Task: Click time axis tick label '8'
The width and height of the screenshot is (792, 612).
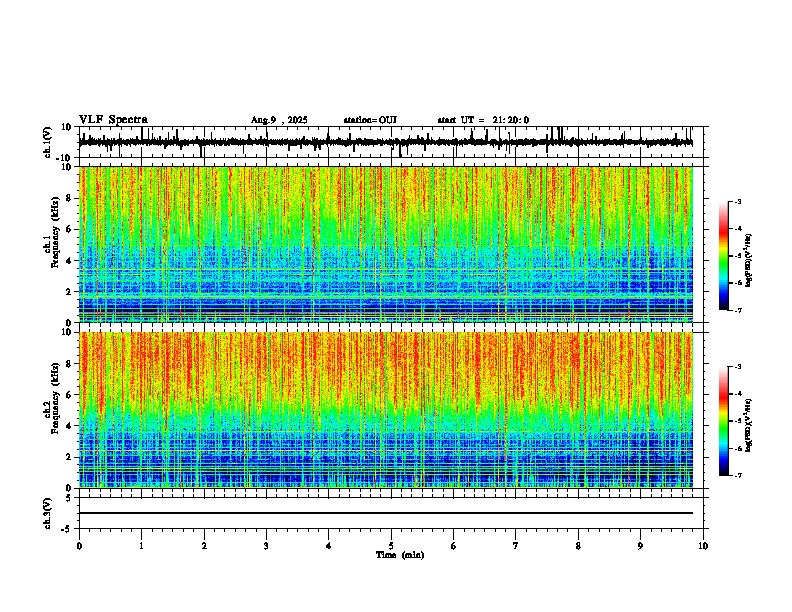Action: tap(578, 546)
